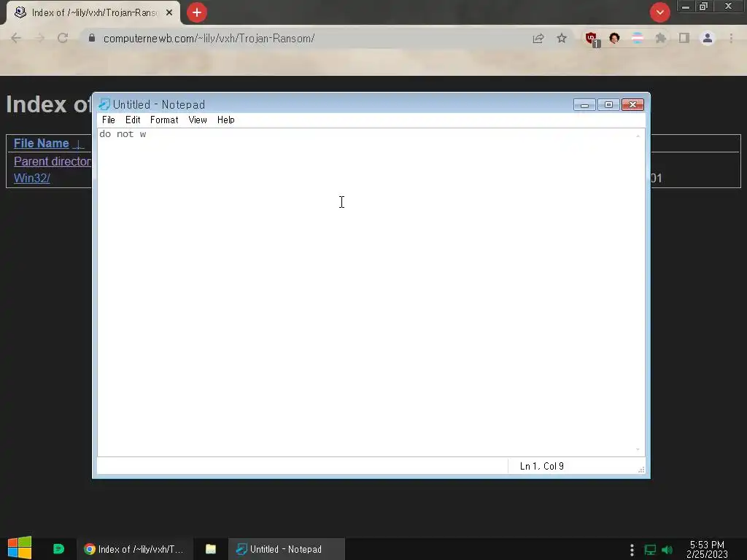Switch to Chrome Index of taskbar button
Viewport: 747px width, 560px height.
tap(134, 549)
